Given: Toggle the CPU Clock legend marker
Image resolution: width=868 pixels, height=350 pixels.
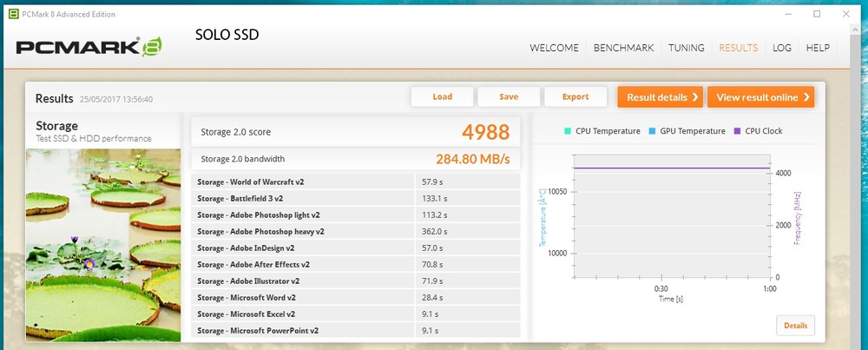Looking at the screenshot, I should coord(738,131).
